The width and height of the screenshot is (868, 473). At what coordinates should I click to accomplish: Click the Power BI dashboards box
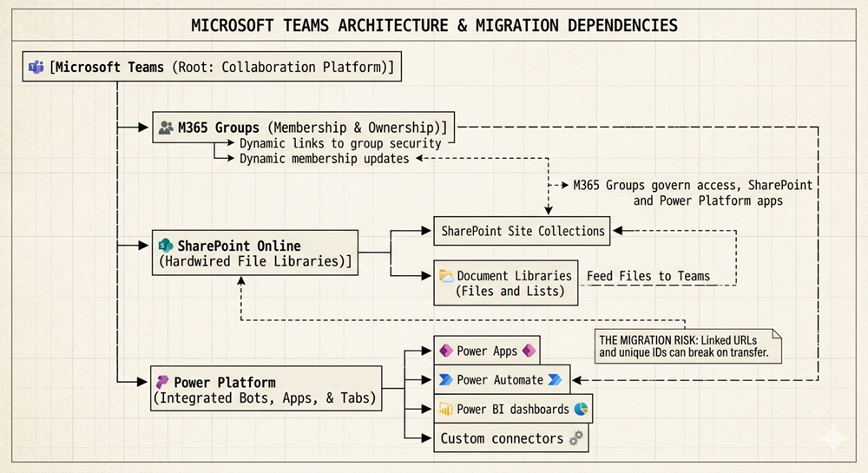tap(513, 409)
